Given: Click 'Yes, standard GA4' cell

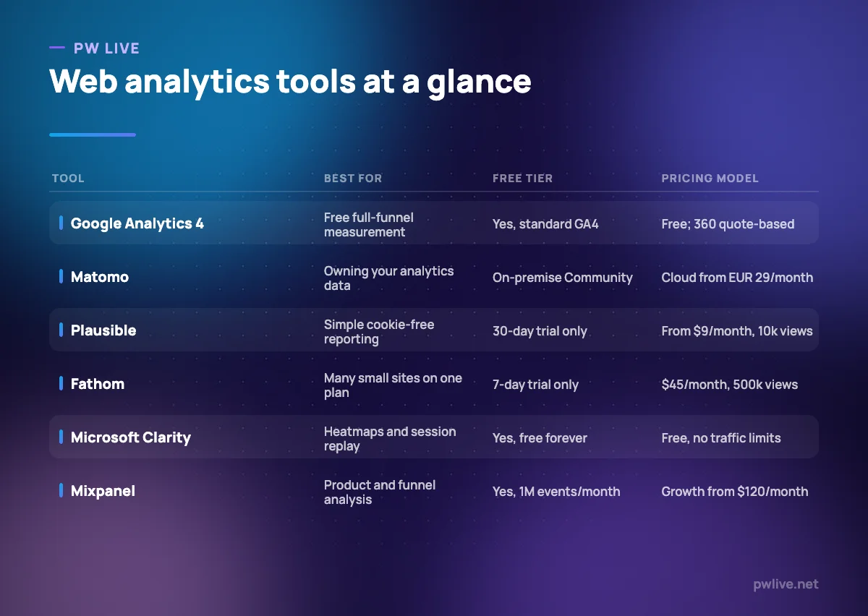Looking at the screenshot, I should (545, 224).
